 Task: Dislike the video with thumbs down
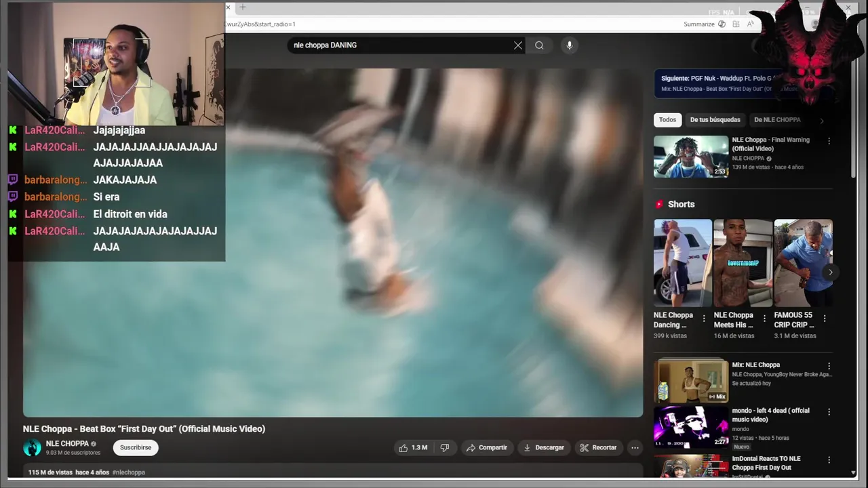point(445,447)
